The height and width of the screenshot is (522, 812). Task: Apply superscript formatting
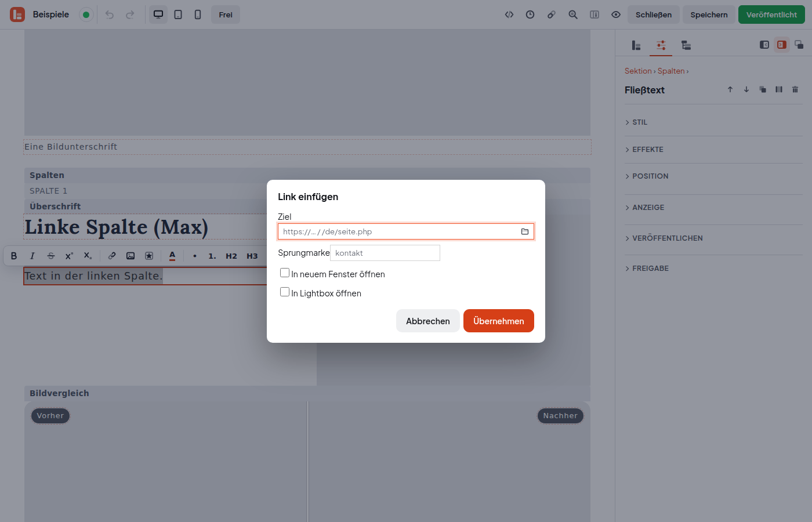click(x=69, y=256)
